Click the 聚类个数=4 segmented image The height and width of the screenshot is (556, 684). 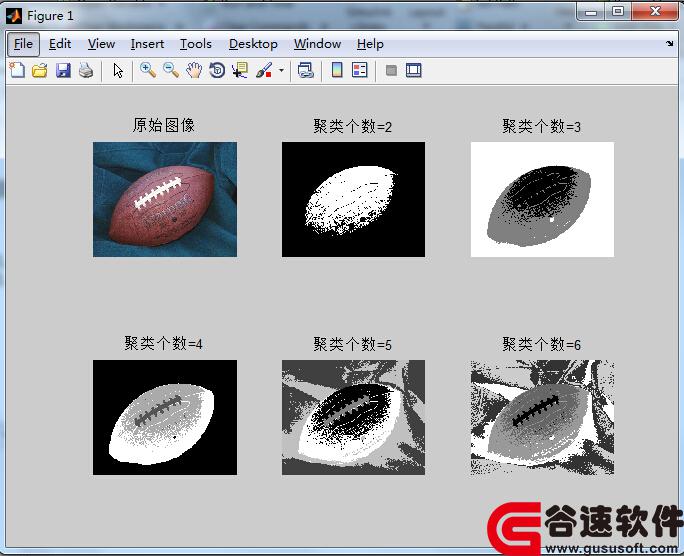[x=165, y=417]
